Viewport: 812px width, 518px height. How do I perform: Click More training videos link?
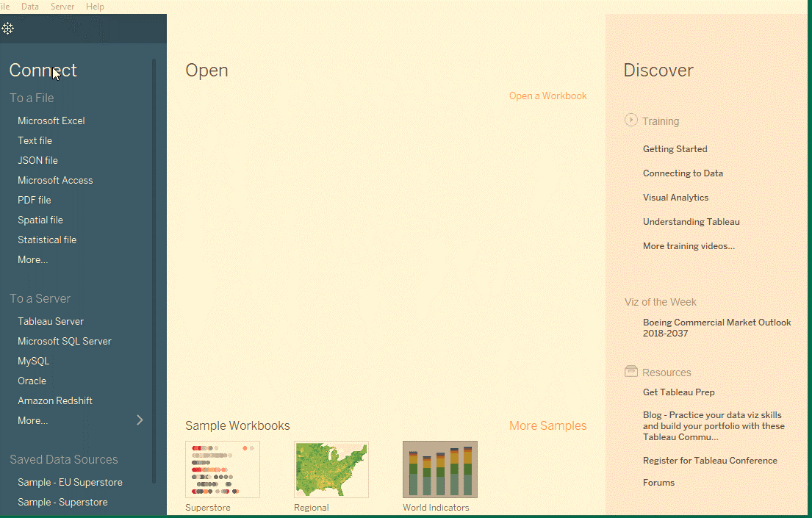click(x=689, y=246)
